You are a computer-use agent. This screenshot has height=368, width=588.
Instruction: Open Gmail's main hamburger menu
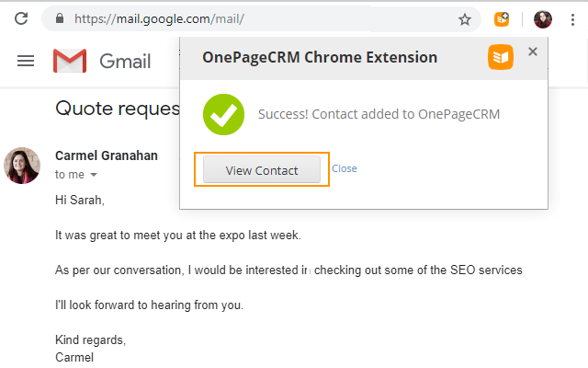pyautogui.click(x=26, y=61)
